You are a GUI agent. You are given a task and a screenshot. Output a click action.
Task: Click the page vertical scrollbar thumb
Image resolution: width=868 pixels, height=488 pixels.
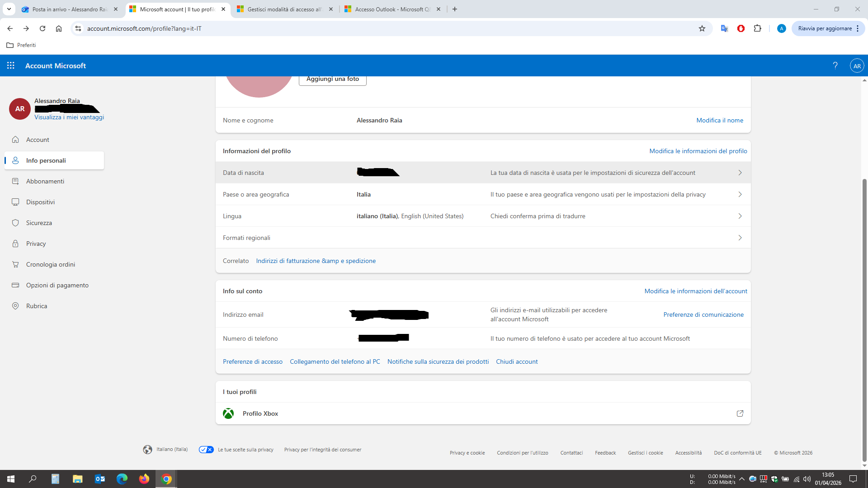tap(864, 321)
